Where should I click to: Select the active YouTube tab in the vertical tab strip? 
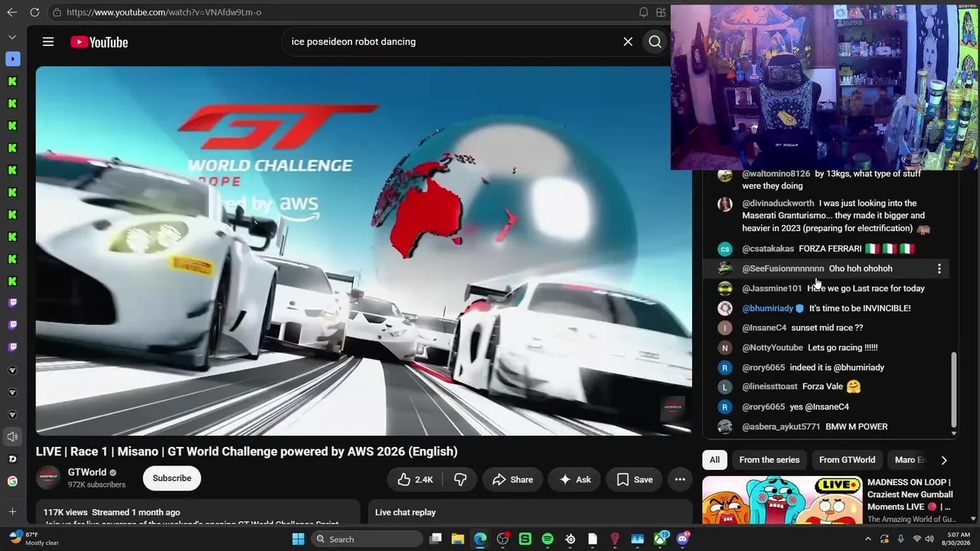(x=12, y=59)
